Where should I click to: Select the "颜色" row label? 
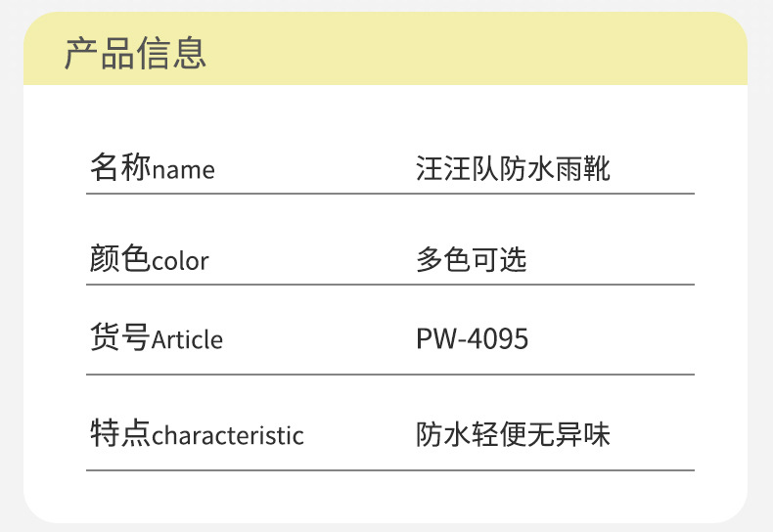119,260
